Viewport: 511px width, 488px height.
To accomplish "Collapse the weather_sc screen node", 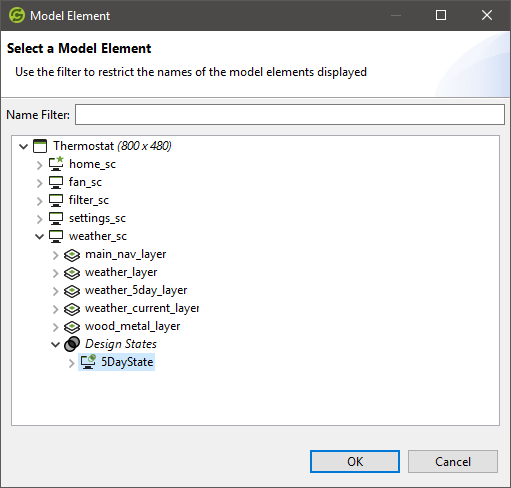I will click(x=39, y=236).
